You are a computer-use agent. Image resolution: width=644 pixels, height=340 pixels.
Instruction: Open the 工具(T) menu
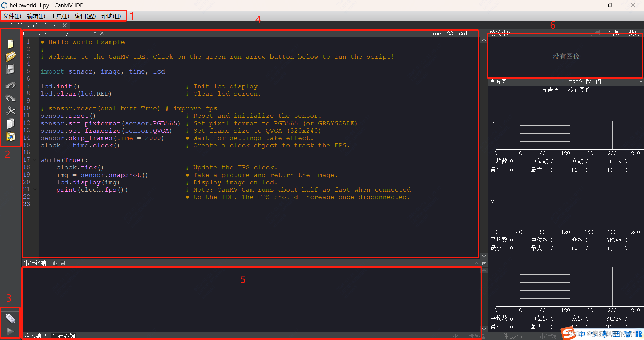tap(60, 16)
